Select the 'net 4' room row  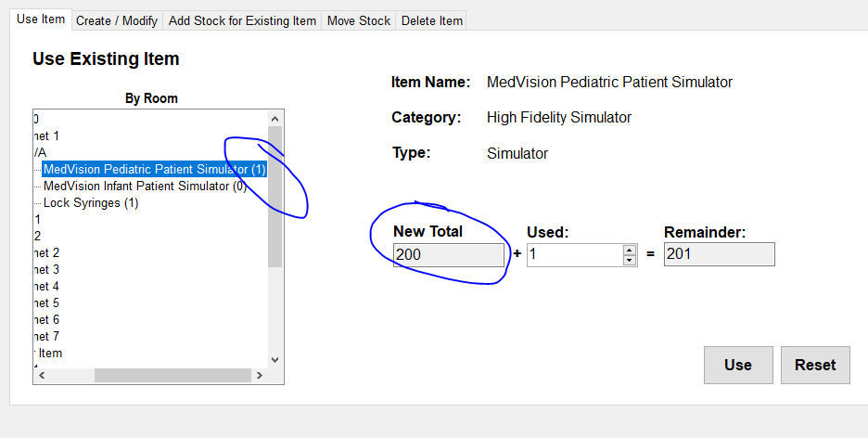point(46,287)
